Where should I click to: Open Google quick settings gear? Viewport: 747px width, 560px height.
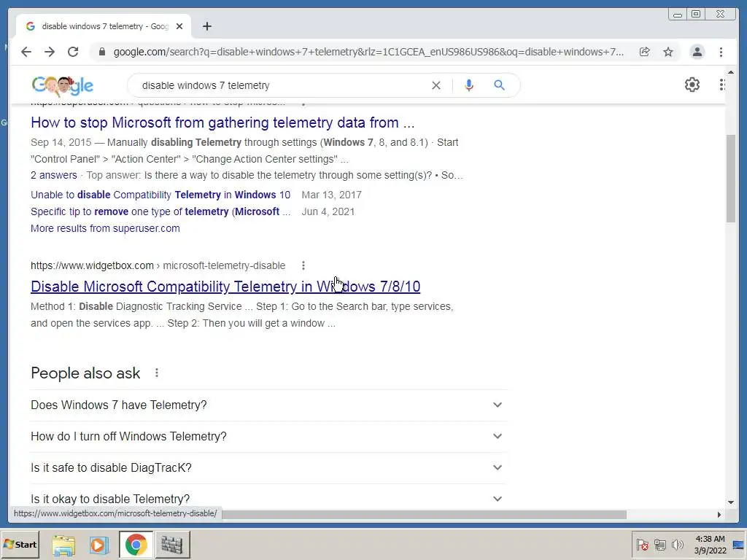point(692,85)
